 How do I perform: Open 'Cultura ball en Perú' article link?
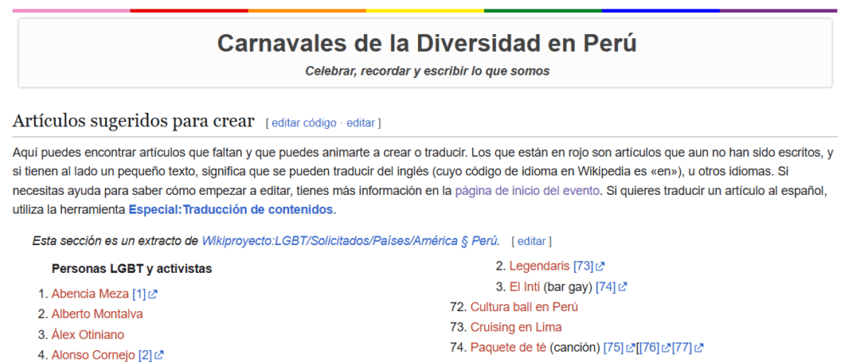(x=524, y=307)
